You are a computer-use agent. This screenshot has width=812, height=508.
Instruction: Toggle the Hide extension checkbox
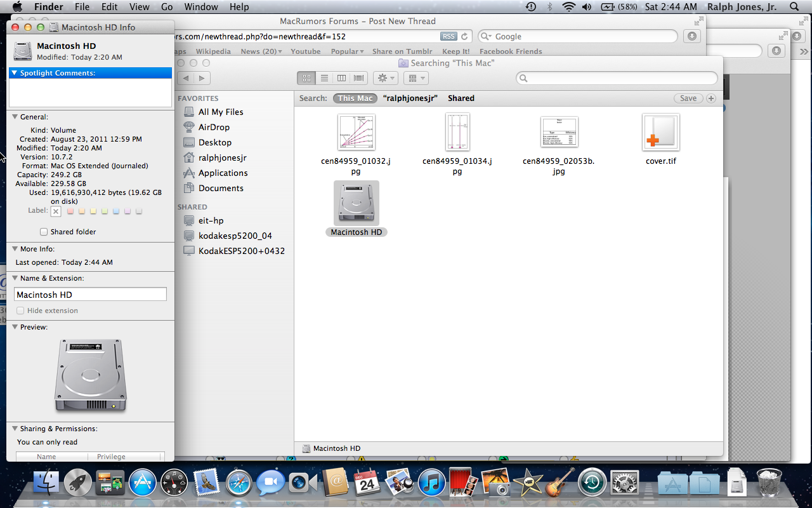20,311
